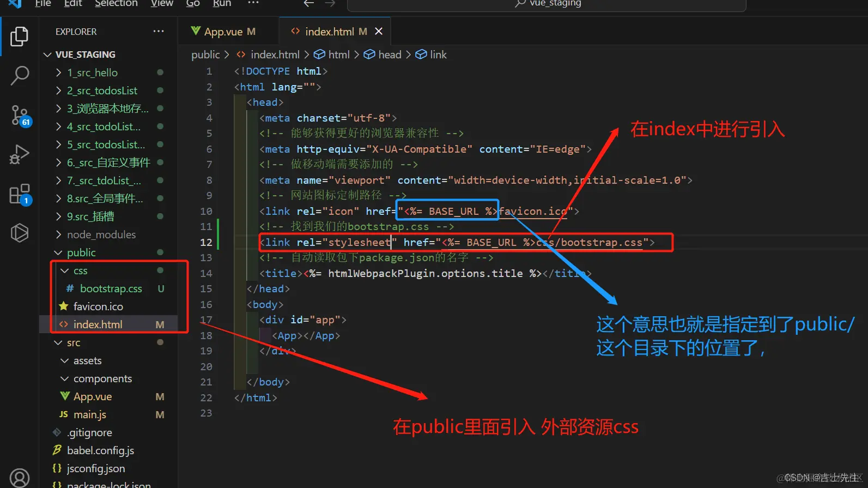This screenshot has width=868, height=488.
Task: Open main.js in the file tree
Action: click(x=90, y=414)
